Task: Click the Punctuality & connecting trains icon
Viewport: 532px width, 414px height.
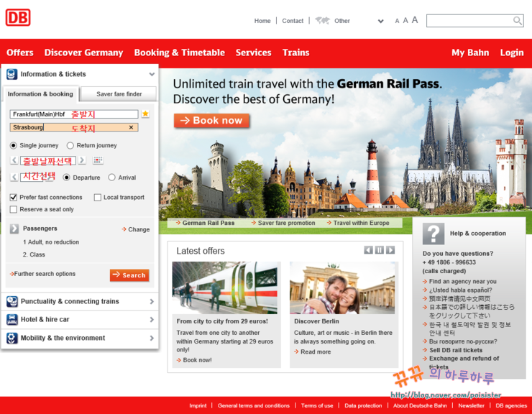Action: [x=12, y=301]
